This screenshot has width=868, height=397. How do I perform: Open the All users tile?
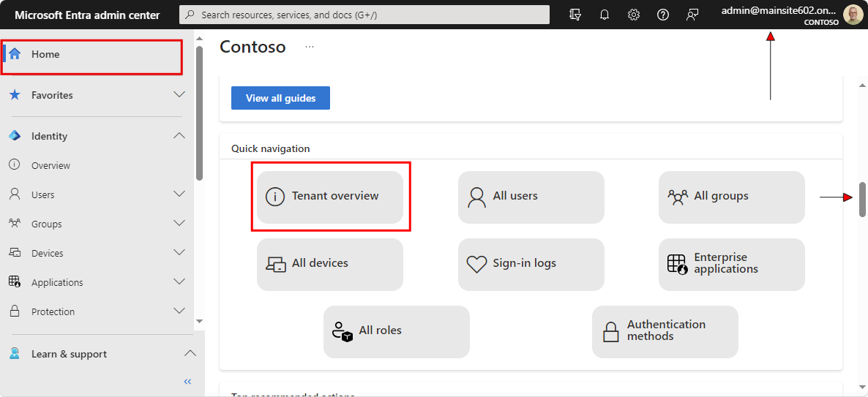[x=531, y=197]
